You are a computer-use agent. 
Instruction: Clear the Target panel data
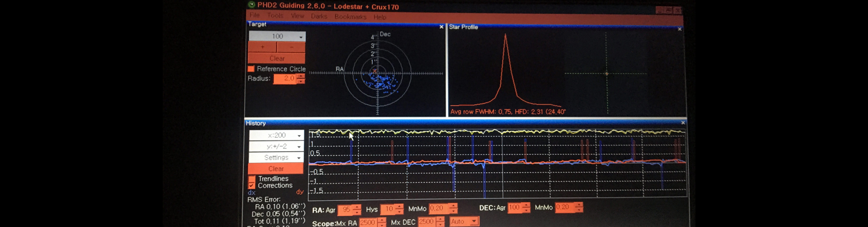(x=277, y=59)
